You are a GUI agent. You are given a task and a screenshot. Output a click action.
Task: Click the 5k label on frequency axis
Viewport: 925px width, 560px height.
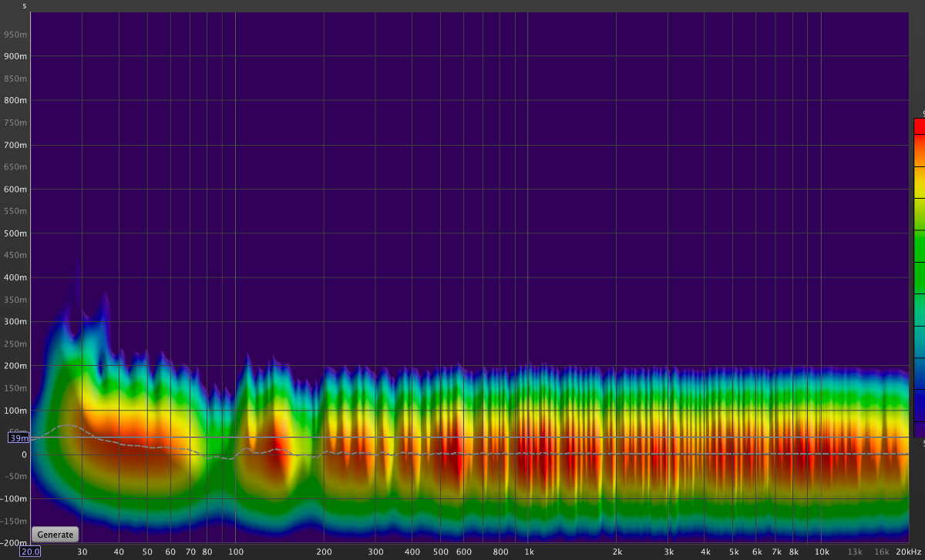pyautogui.click(x=735, y=552)
